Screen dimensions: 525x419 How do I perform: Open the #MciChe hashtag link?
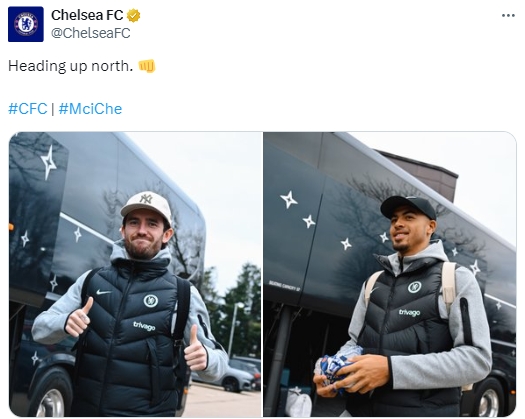point(90,109)
